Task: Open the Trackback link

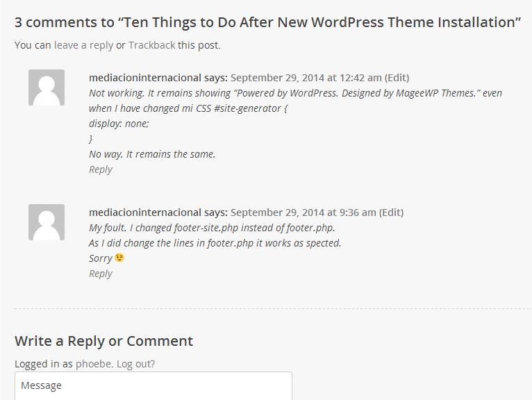Action: click(151, 45)
